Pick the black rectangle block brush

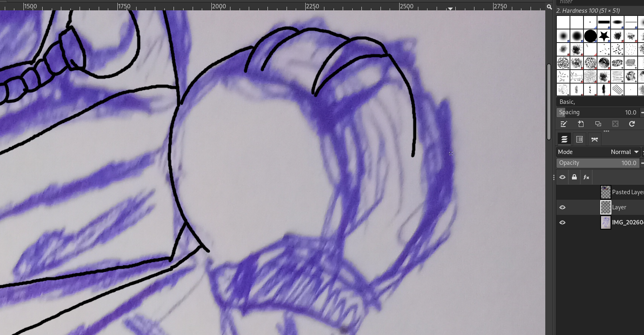click(604, 22)
